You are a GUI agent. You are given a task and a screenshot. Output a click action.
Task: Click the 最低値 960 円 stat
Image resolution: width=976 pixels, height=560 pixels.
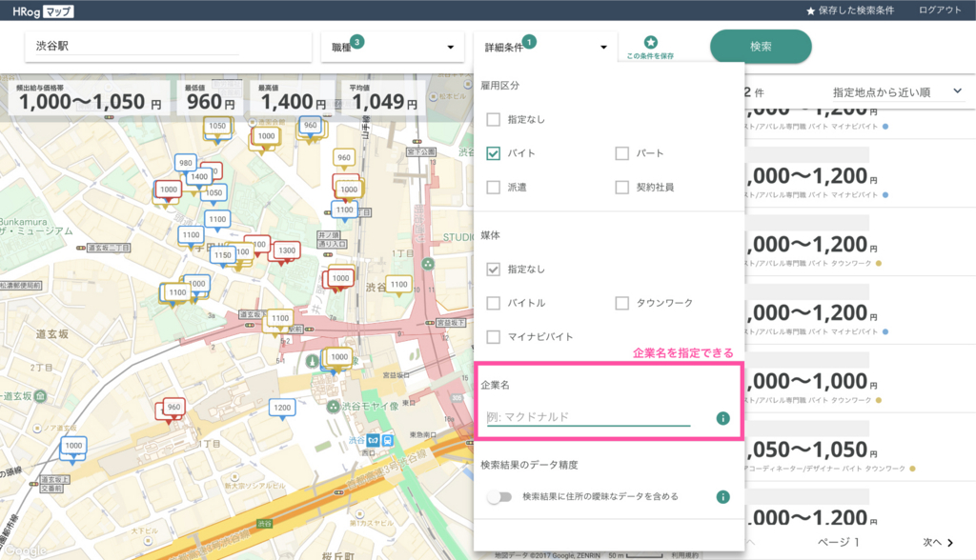[211, 98]
